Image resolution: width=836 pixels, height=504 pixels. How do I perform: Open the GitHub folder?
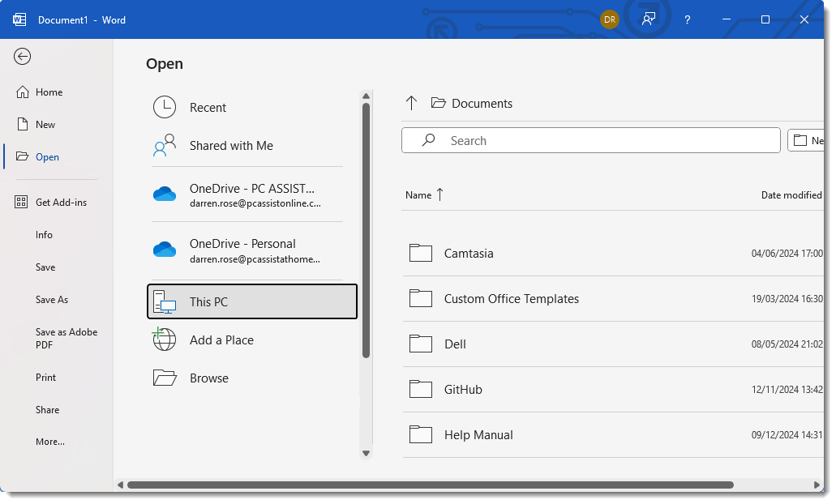click(613, 390)
